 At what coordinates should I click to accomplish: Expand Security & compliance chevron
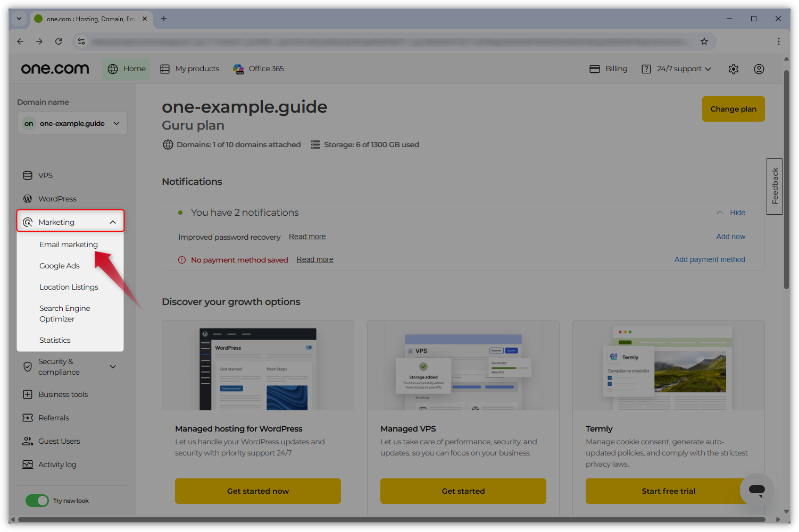pyautogui.click(x=113, y=367)
